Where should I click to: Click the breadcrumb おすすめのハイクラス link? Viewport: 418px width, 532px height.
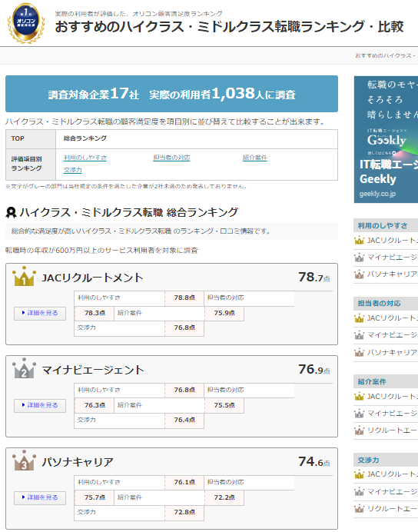click(x=386, y=55)
